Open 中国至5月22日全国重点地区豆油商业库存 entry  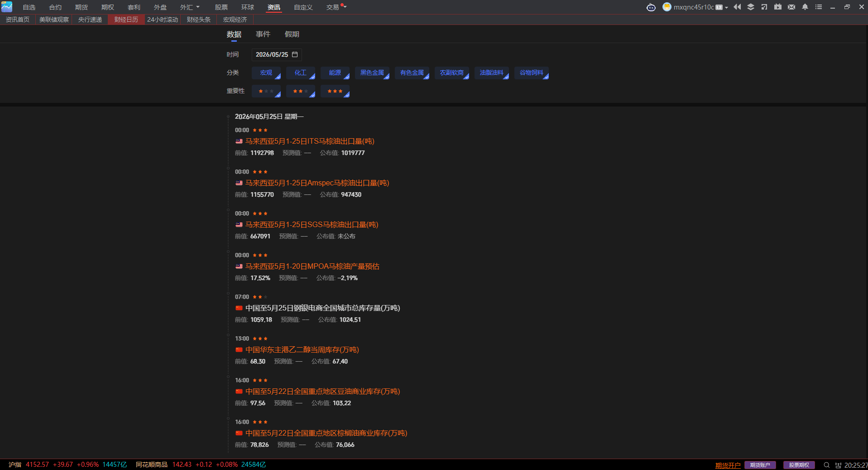tap(323, 392)
